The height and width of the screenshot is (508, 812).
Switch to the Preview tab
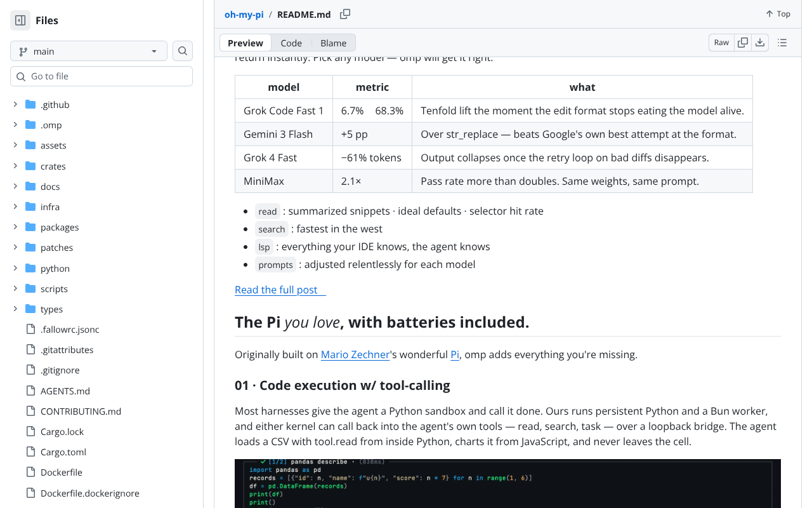pyautogui.click(x=246, y=43)
